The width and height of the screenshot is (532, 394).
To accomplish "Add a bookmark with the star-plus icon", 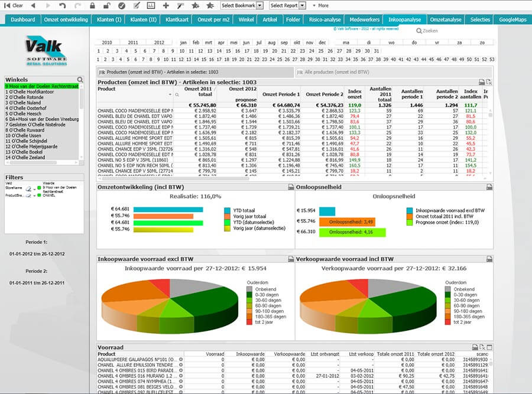I will (196, 5).
